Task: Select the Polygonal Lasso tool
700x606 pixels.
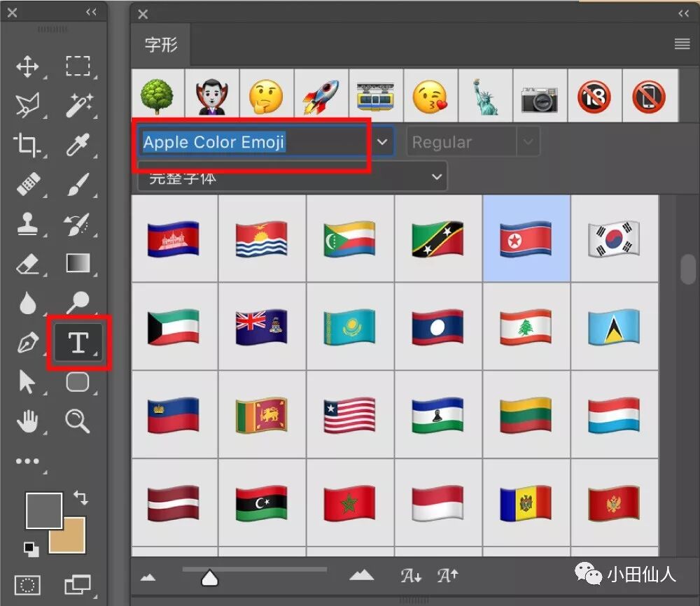Action: pos(28,105)
